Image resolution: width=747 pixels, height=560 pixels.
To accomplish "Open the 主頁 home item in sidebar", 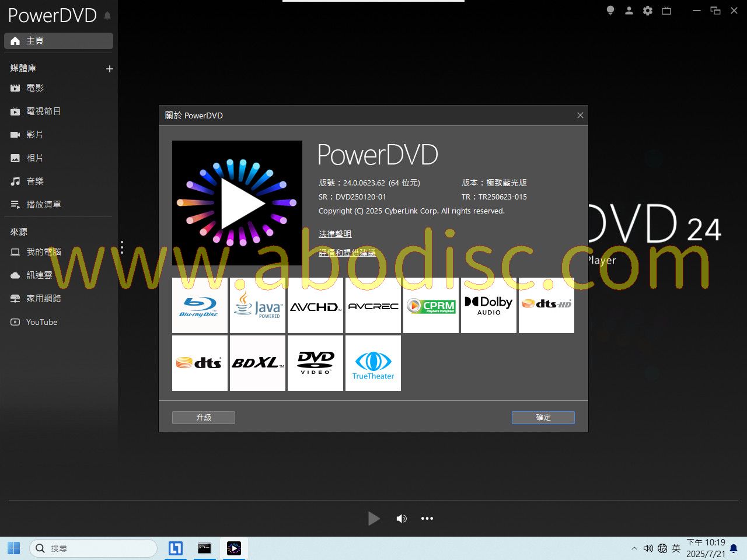I will click(x=58, y=41).
